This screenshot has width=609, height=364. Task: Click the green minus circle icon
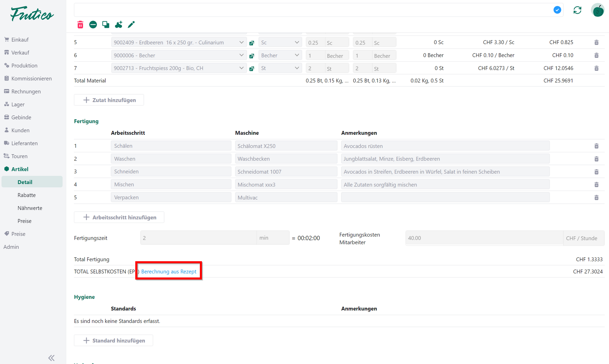tap(93, 25)
